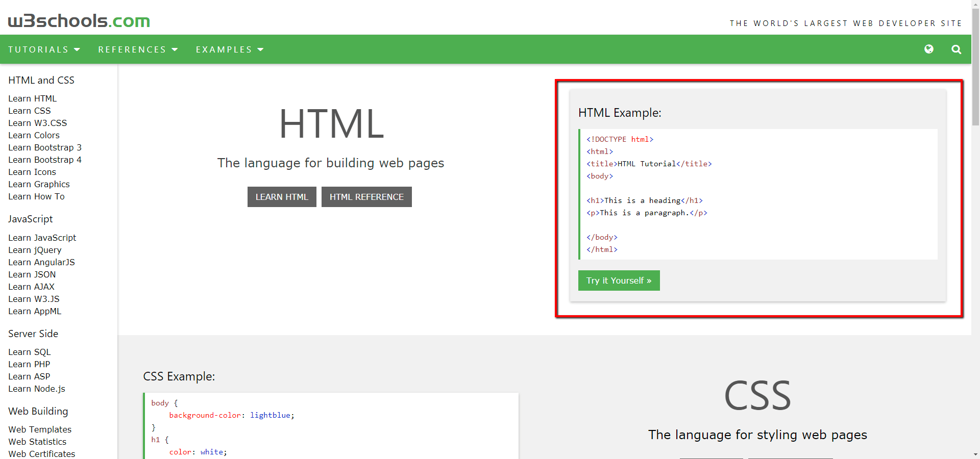
Task: Open Learn CSS sidebar link
Action: (x=30, y=111)
